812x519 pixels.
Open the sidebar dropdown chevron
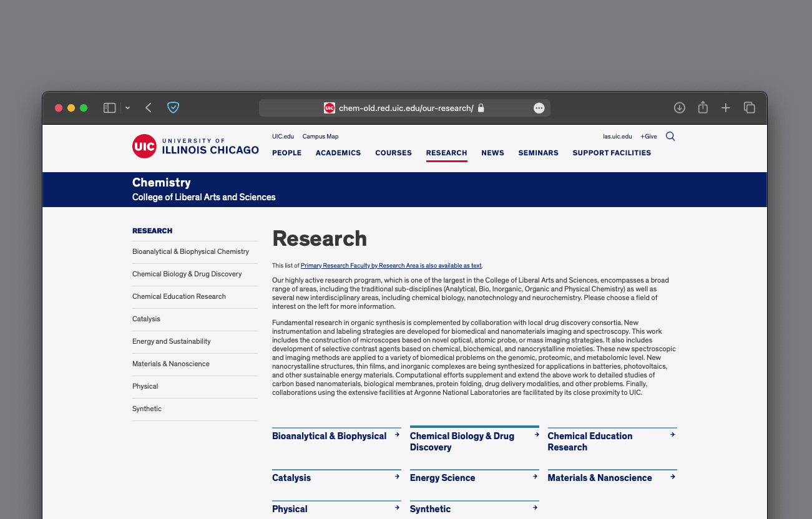(127, 108)
